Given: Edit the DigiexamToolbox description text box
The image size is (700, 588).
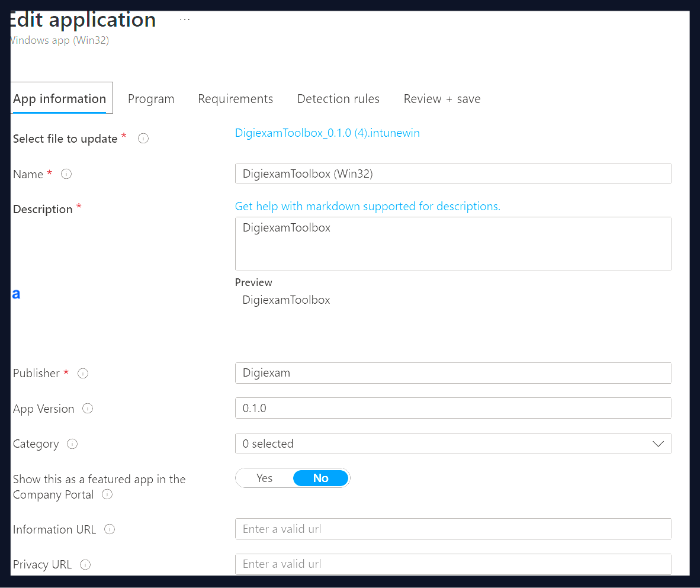Looking at the screenshot, I should click(453, 243).
